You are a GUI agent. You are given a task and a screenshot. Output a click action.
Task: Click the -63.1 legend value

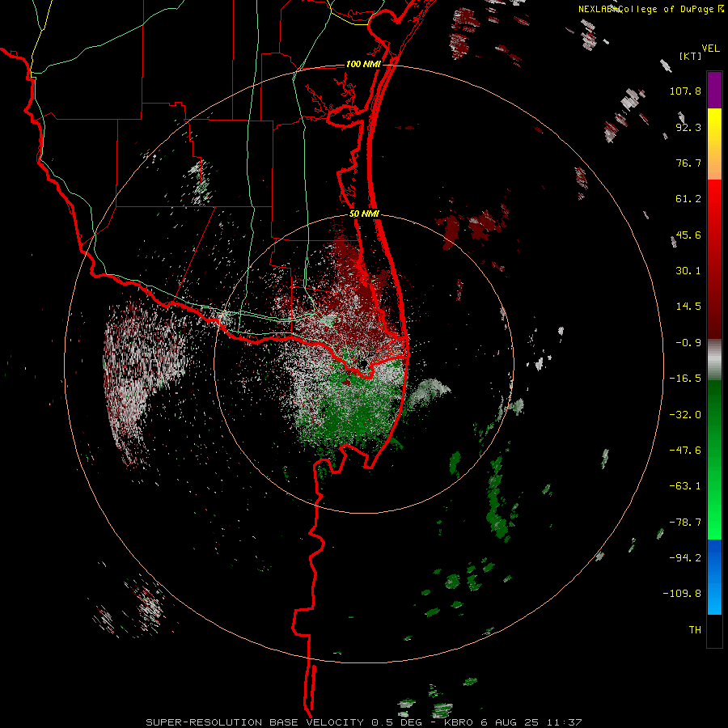pos(685,486)
